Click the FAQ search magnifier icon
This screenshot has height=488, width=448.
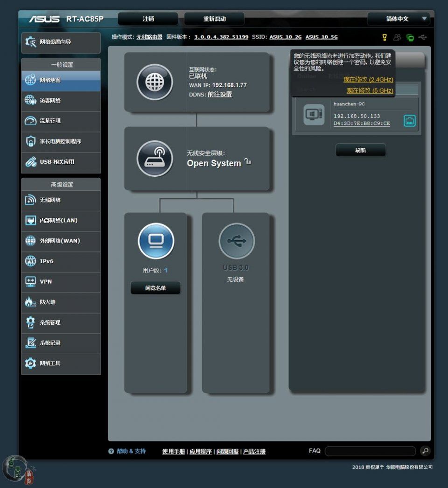click(x=425, y=451)
